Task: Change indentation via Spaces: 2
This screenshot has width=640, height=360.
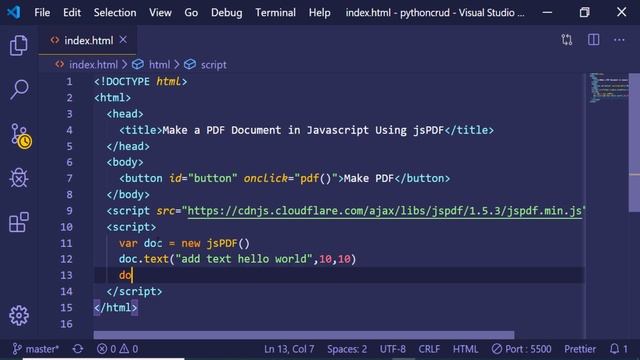Action: click(x=347, y=349)
